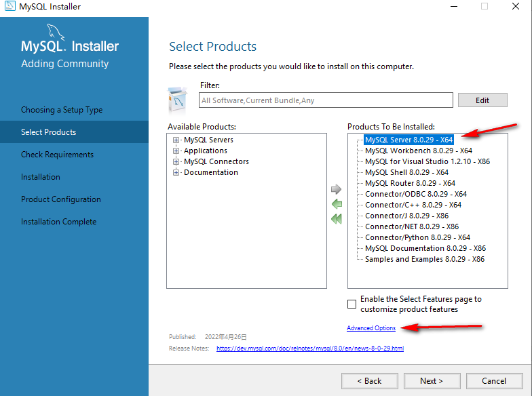Image resolution: width=532 pixels, height=396 pixels.
Task: Expand the Documentation tree node
Action: [x=176, y=172]
